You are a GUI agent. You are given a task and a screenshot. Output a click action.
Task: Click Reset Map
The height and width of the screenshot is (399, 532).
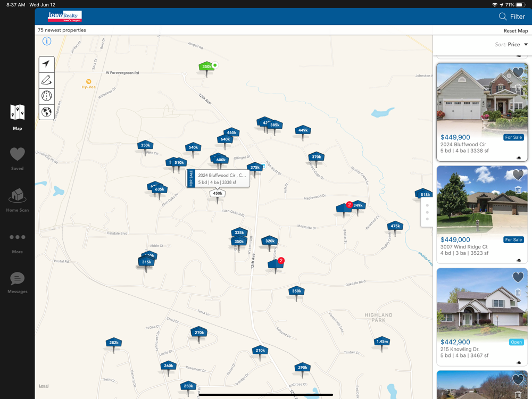tap(516, 30)
